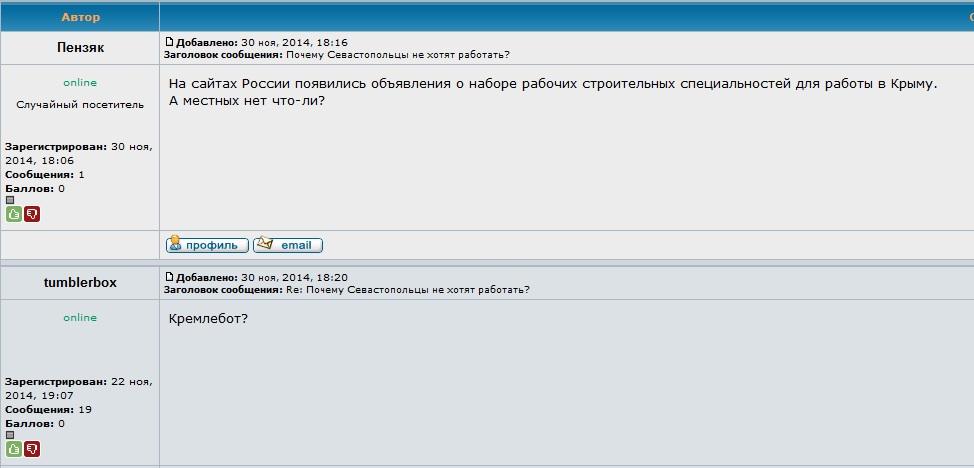Click tumblerbox's registration date 22 ноя
This screenshot has height=468, width=974.
point(79,388)
